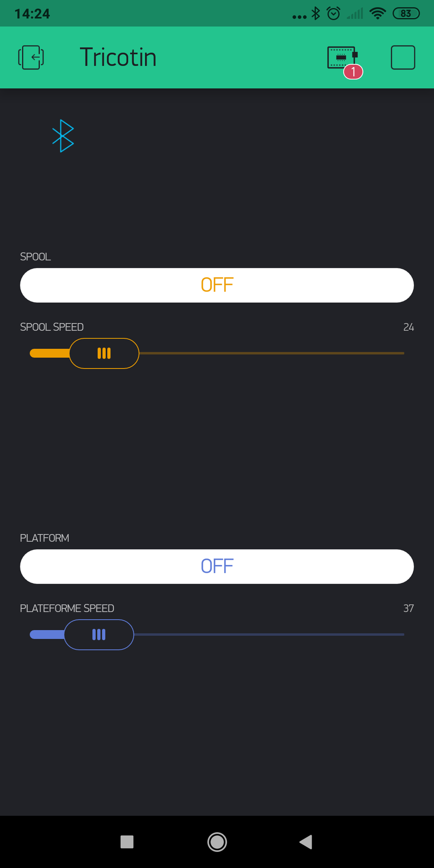
Task: Tap the PLATFORM widget label
Action: (x=45, y=538)
